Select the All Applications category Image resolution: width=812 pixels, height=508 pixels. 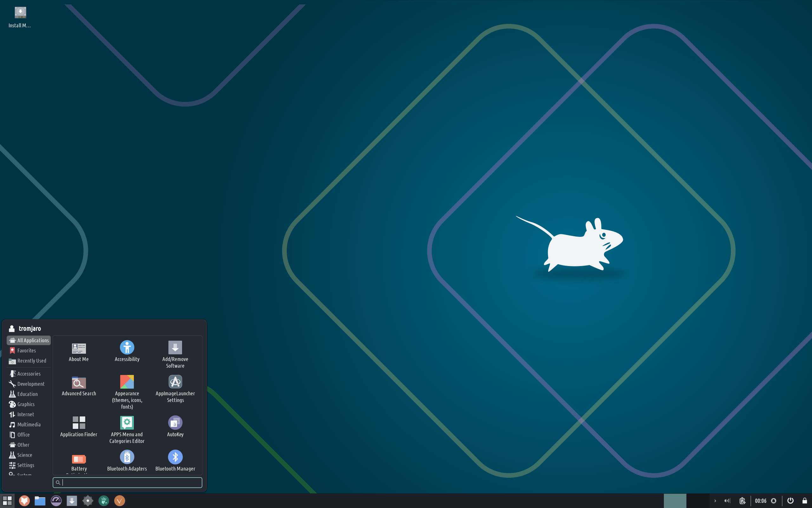click(29, 340)
